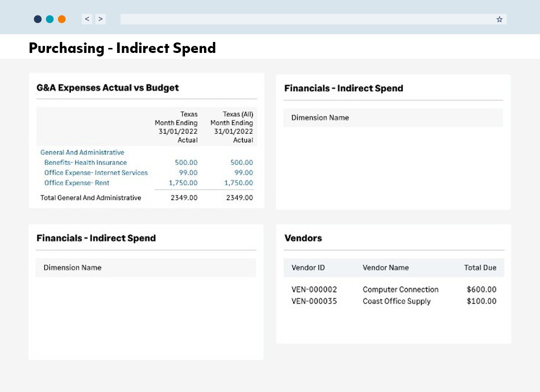
Task: Click the browser back navigation arrow
Action: pyautogui.click(x=86, y=18)
